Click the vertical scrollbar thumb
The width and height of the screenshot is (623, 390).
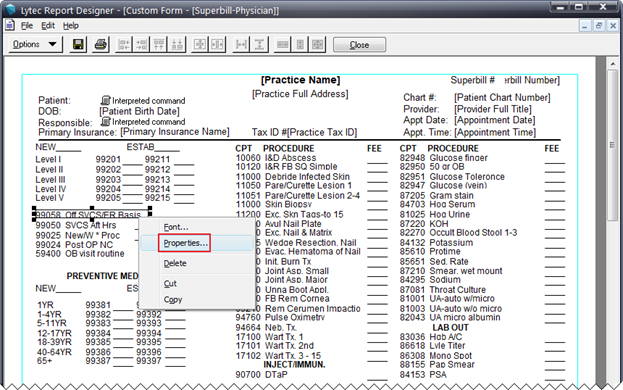(x=612, y=145)
